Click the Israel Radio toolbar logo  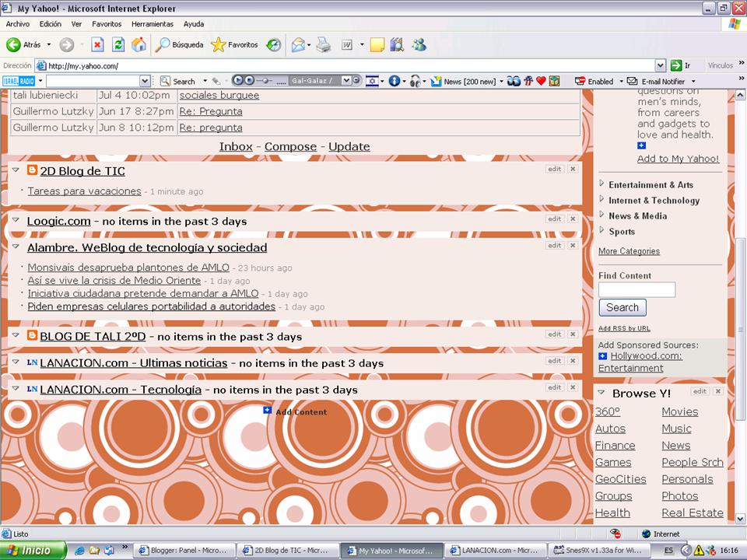[19, 81]
